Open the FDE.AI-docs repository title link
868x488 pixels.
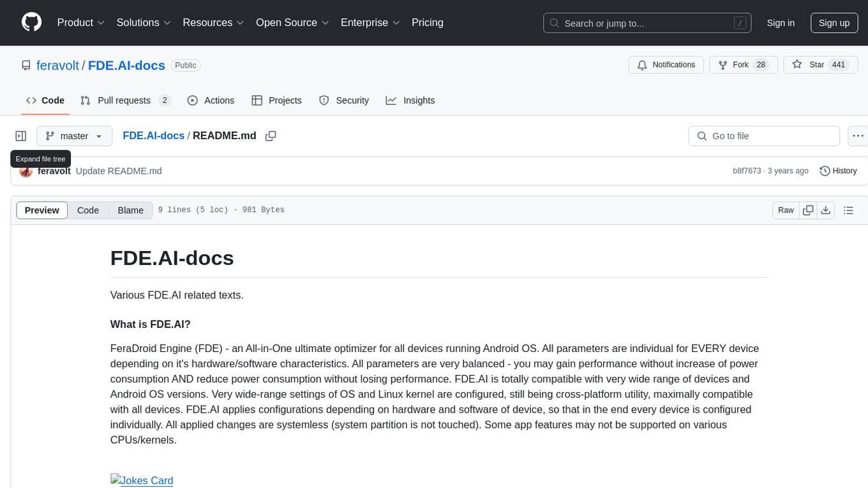[126, 65]
